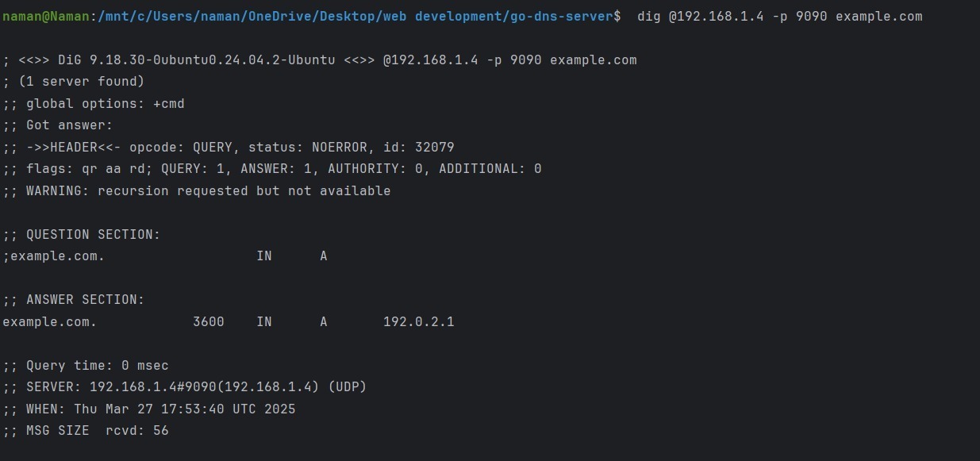Click the dig command text after the prompt
Viewport: 980px width, 461px height.
[x=779, y=16]
